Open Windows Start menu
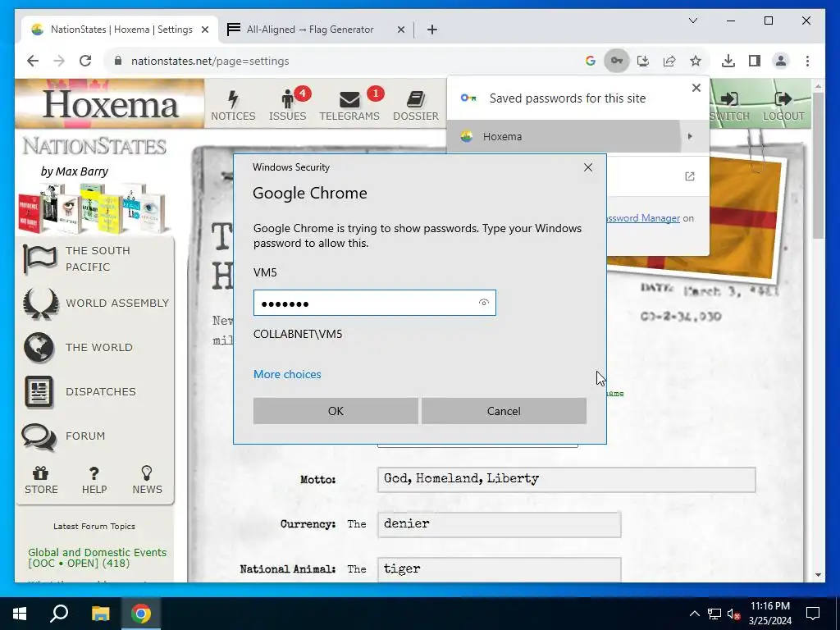840x630 pixels. pos(20,614)
